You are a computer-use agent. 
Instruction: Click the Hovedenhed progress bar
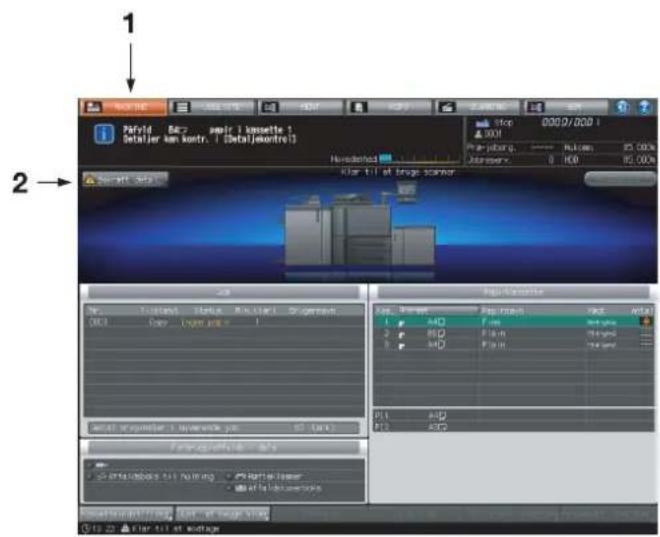[x=420, y=159]
